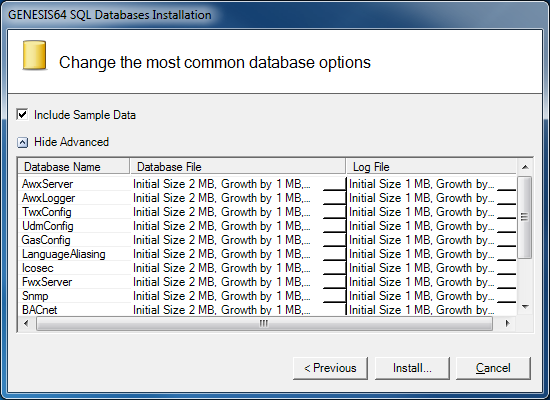550x400 pixels.
Task: Click the horizontal scrollbar right arrow
Action: coord(507,323)
